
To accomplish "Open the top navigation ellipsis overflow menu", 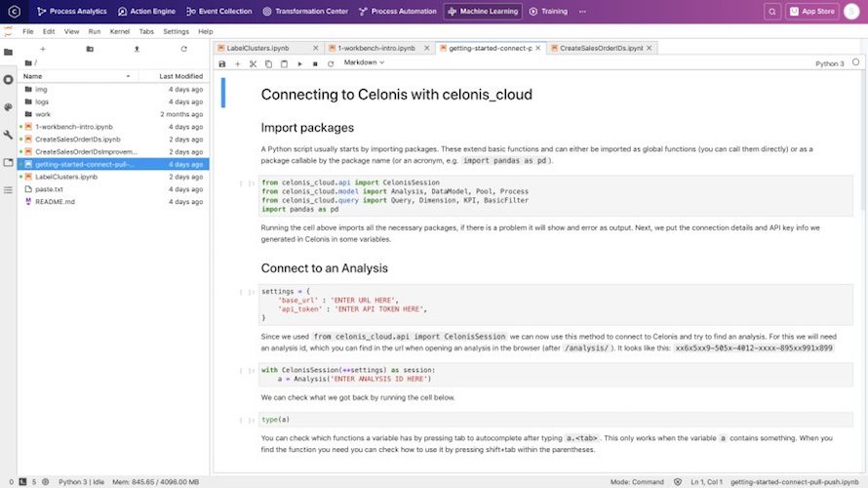I will (582, 12).
